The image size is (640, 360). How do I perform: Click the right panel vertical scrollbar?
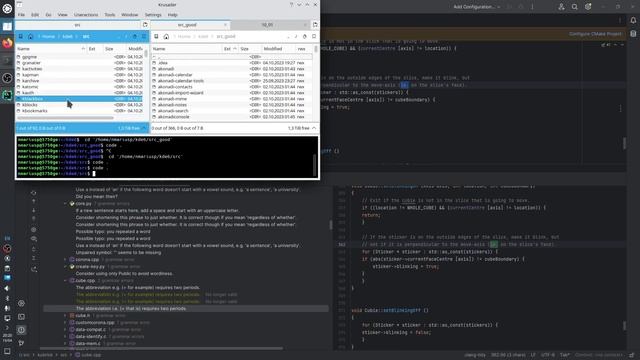tap(316, 49)
